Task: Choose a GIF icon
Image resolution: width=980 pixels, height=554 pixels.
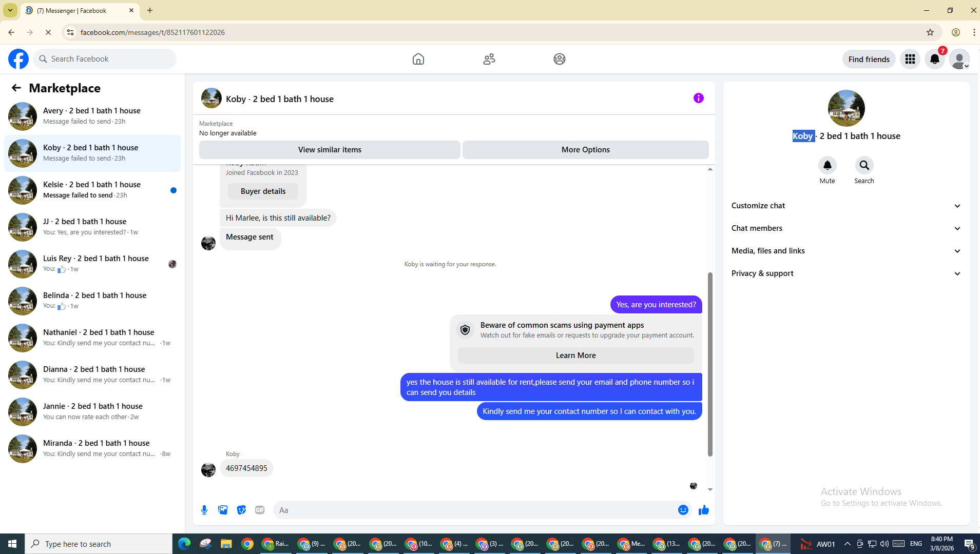Action: click(x=260, y=510)
